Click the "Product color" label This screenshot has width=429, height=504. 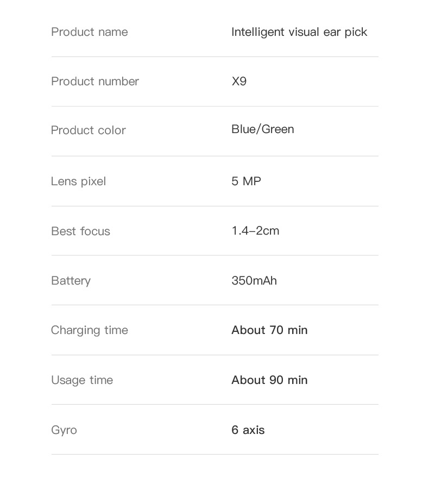pos(89,130)
